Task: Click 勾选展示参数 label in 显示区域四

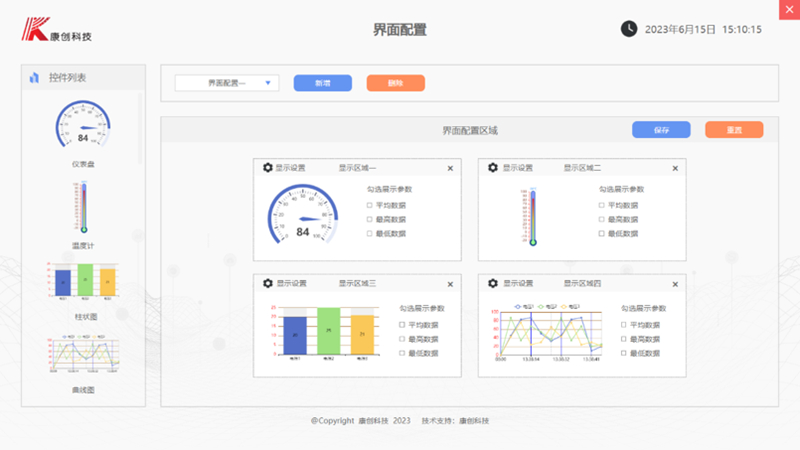Action: [x=643, y=308]
